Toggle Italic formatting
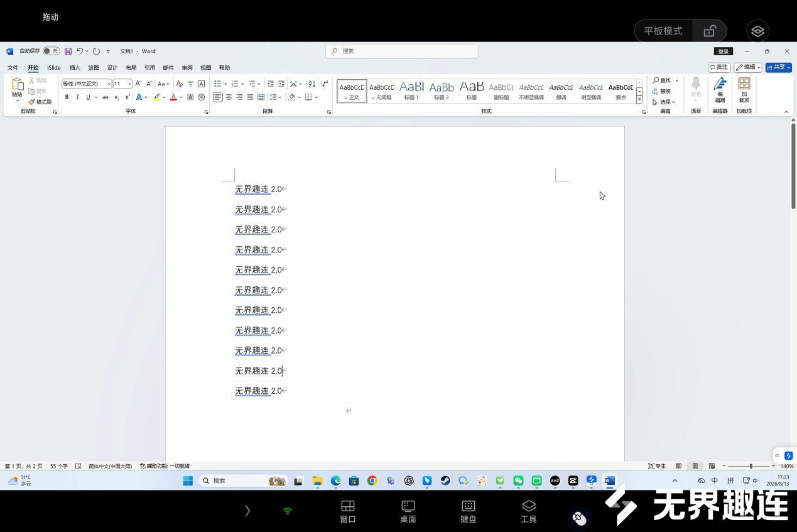The width and height of the screenshot is (797, 532). pyautogui.click(x=77, y=97)
